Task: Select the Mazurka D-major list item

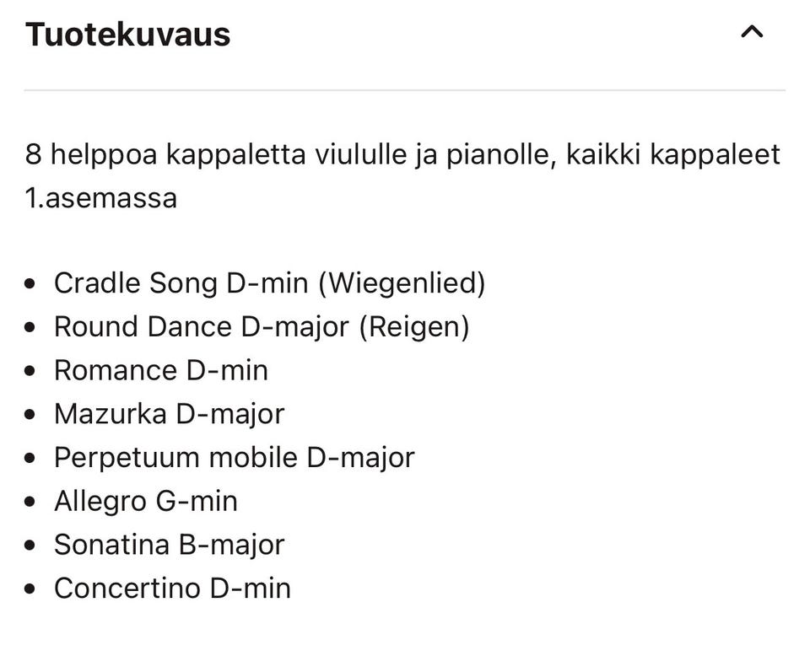Action: point(169,414)
